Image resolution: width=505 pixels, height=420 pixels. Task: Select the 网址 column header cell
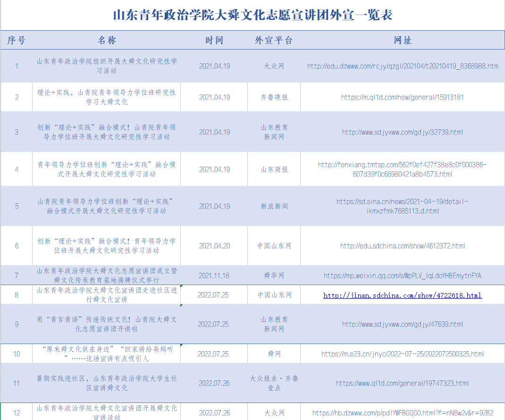[x=403, y=41]
